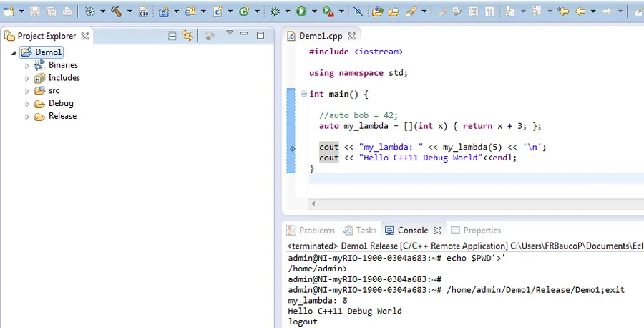Screen dimensions: 644x328
Task: Click the Print toolbar icon
Action: tap(67, 11)
